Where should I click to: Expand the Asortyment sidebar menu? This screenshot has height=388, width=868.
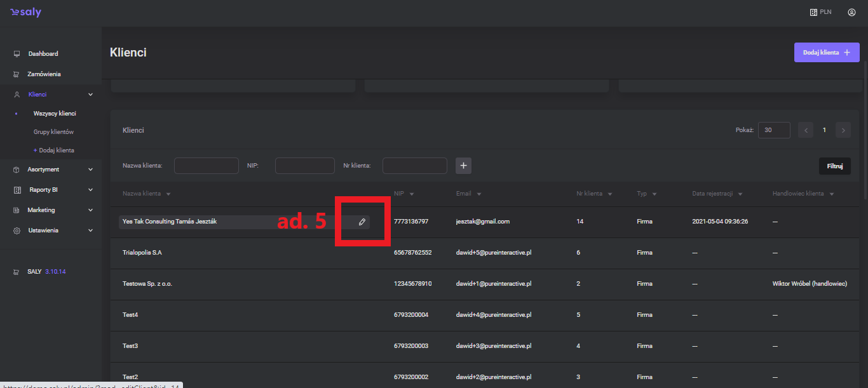(90, 170)
